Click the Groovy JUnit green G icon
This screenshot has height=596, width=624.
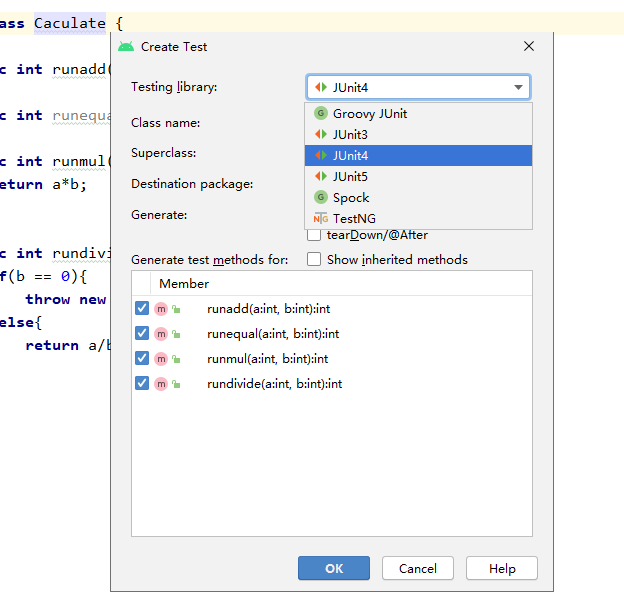[x=321, y=113]
